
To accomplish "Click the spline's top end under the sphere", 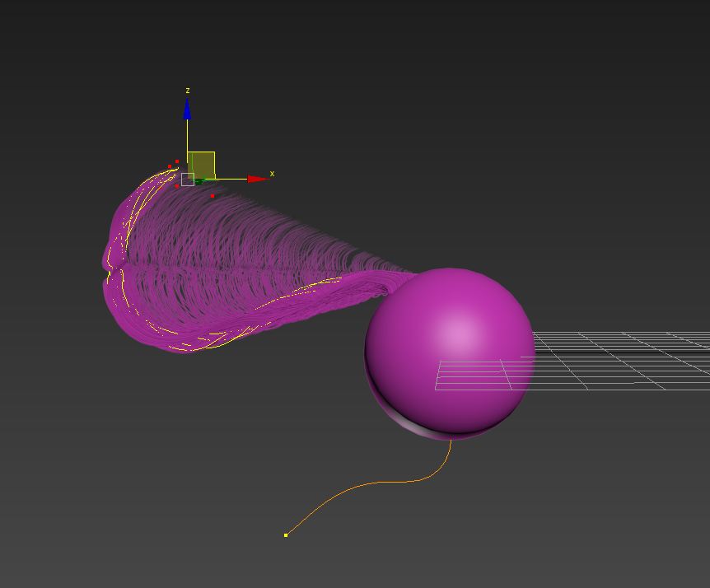I will (x=451, y=443).
